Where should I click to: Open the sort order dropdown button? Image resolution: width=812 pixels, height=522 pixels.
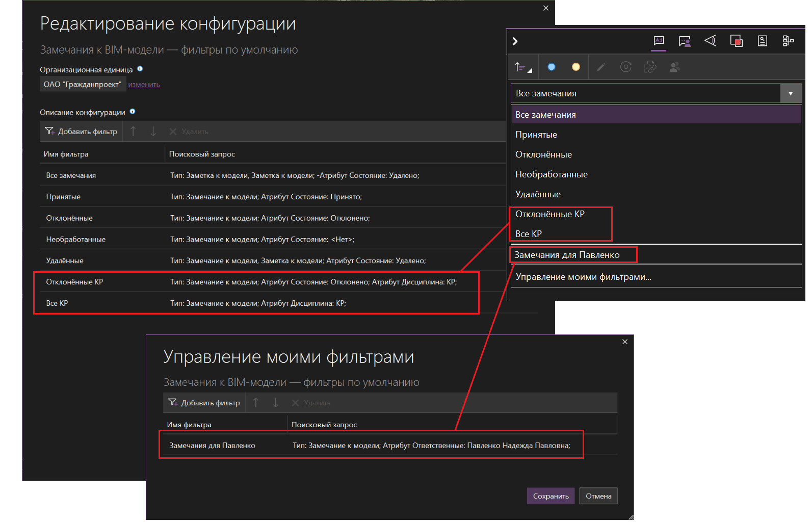click(x=522, y=67)
